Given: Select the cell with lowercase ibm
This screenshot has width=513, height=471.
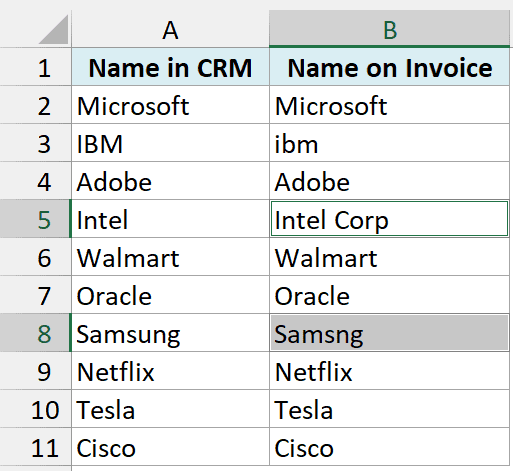Looking at the screenshot, I should point(389,143).
